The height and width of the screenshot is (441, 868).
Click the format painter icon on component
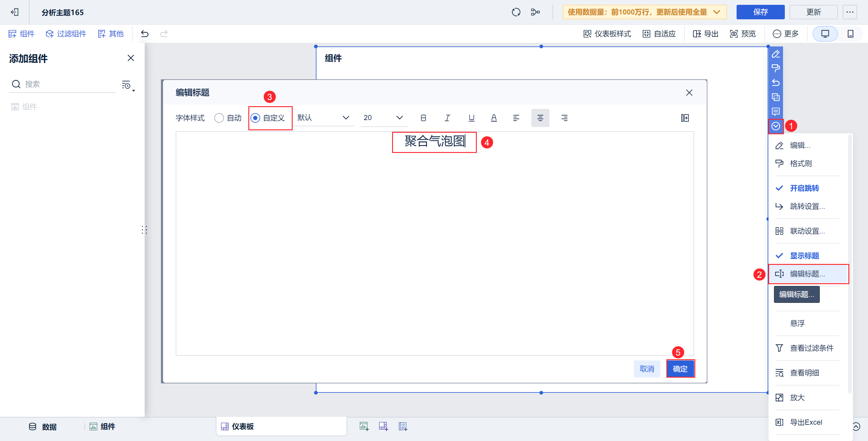click(x=775, y=68)
